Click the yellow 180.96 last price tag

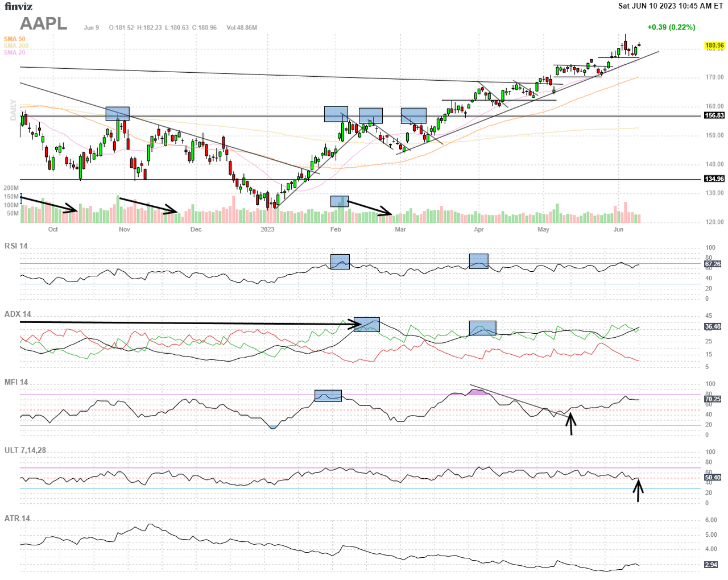click(714, 45)
